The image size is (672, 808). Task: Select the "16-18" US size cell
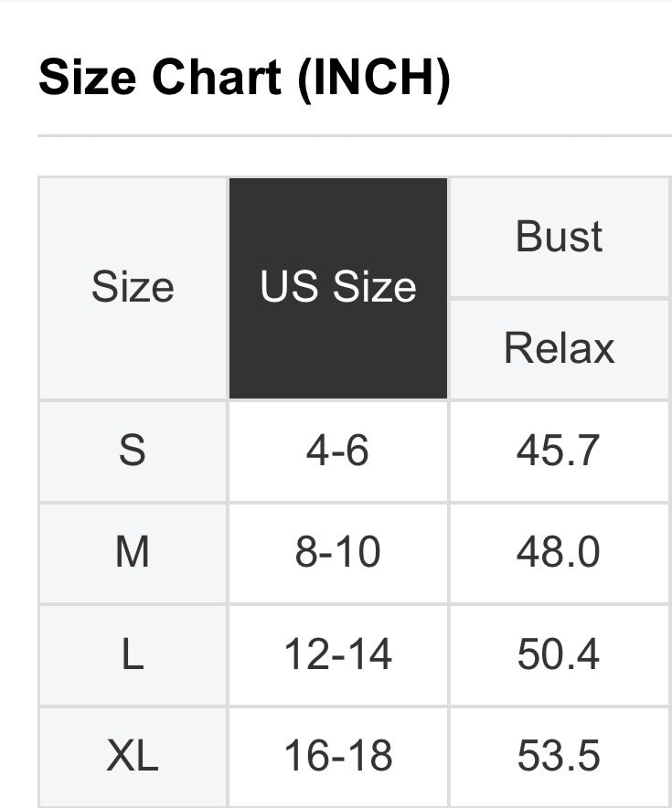tap(338, 756)
